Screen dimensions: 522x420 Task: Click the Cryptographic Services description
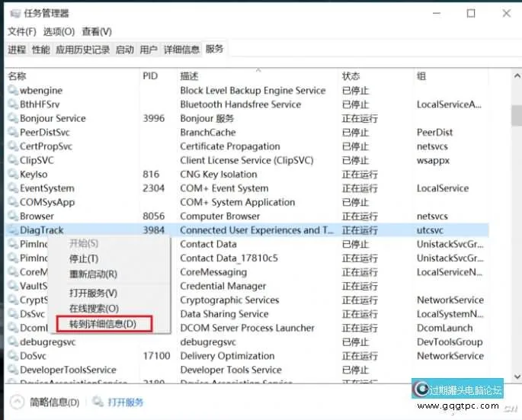[x=229, y=300]
